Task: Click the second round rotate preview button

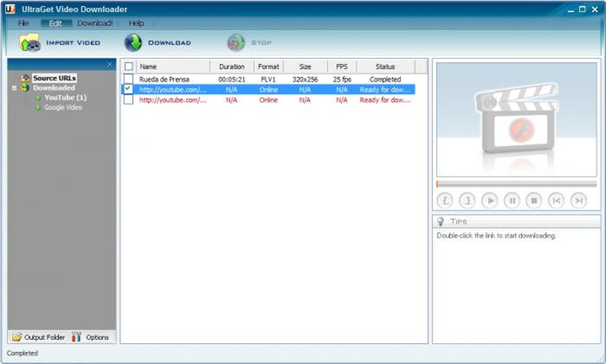Action: [x=467, y=201]
